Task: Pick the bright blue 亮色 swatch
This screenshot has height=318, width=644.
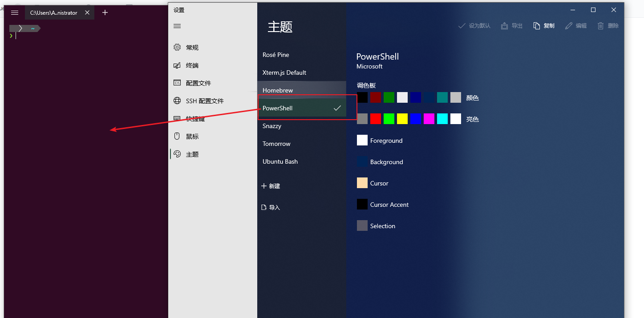Action: 416,119
